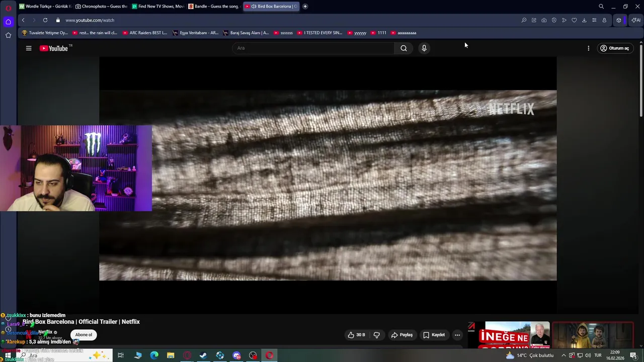Go to YouTube home via the logo
The width and height of the screenshot is (644, 362).
[x=54, y=48]
